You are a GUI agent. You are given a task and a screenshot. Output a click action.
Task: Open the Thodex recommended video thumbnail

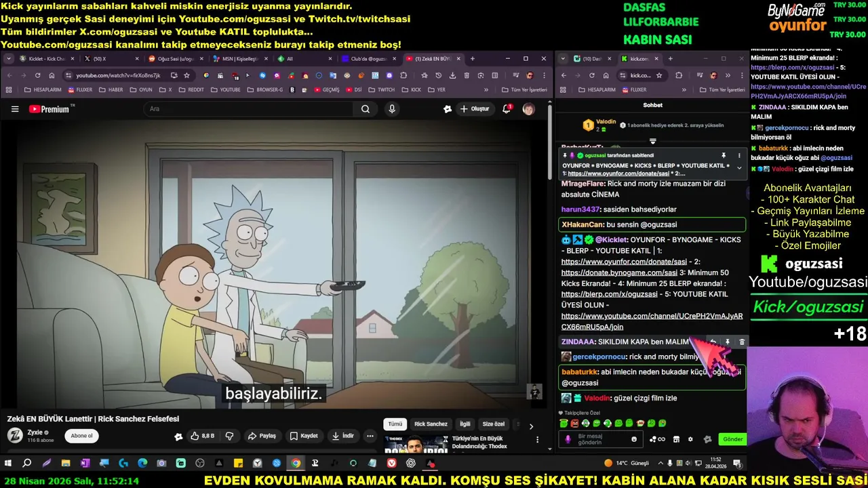pos(415,445)
